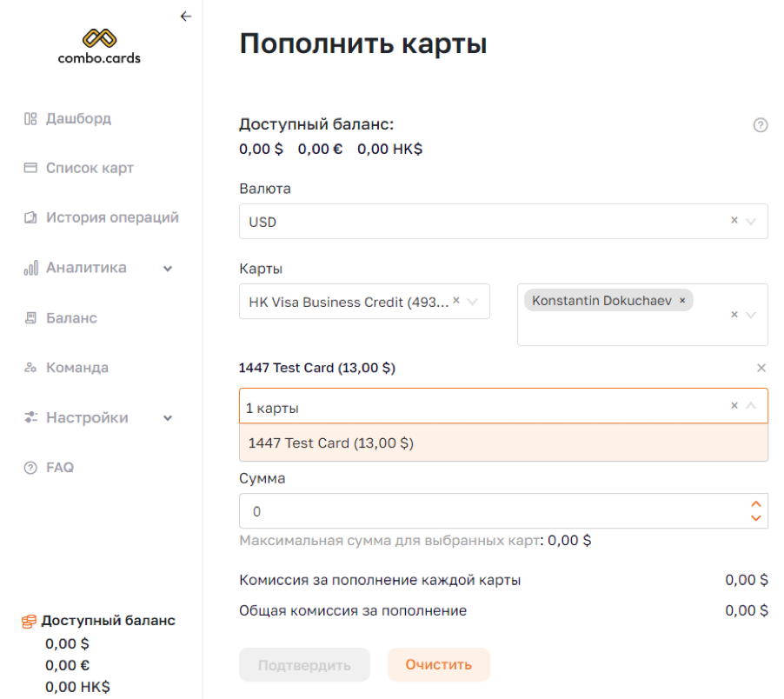Clear HK Visa Business Credit selection
The image size is (784, 699).
tap(456, 300)
